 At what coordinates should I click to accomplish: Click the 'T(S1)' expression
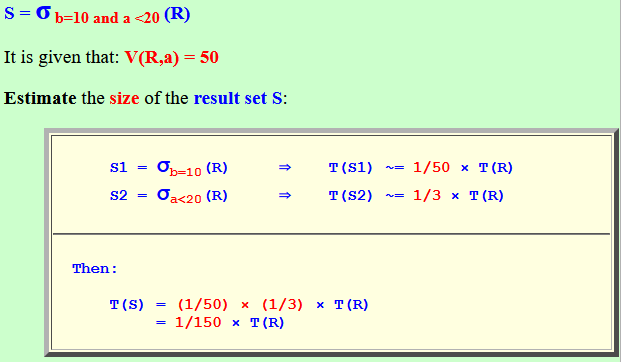351,168
